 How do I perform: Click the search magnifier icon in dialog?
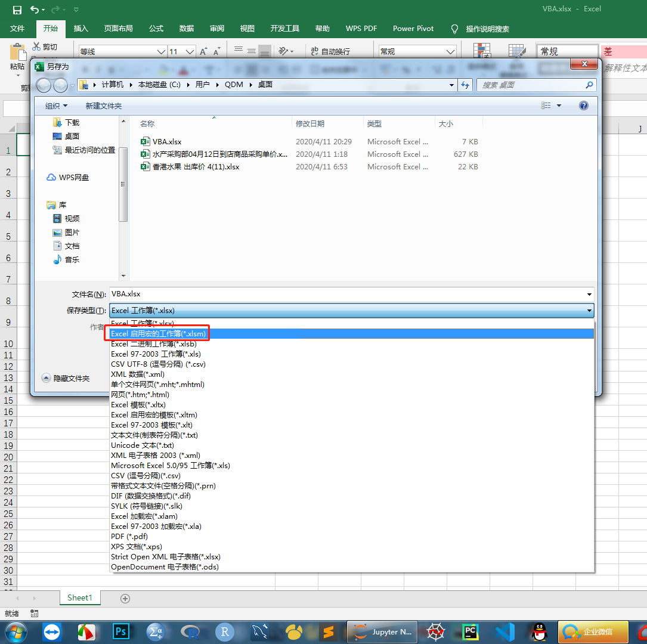[589, 85]
